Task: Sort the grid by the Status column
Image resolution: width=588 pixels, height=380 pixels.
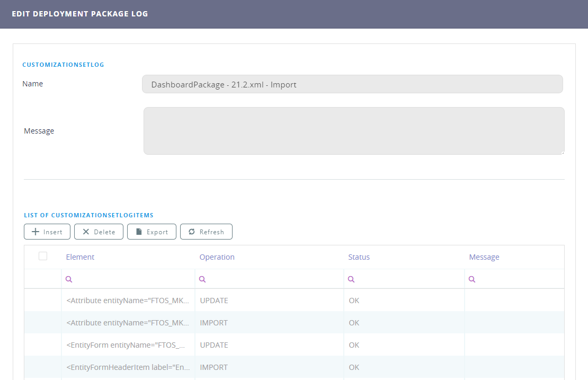Action: [x=359, y=257]
